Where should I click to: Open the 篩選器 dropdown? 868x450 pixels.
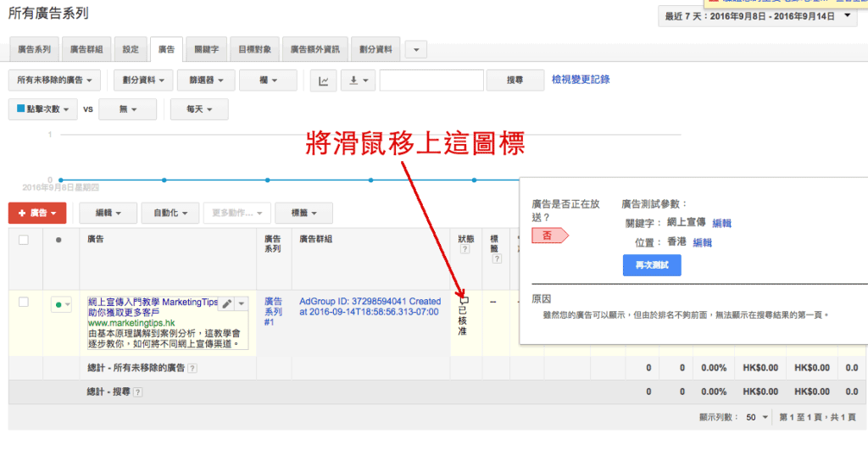206,81
